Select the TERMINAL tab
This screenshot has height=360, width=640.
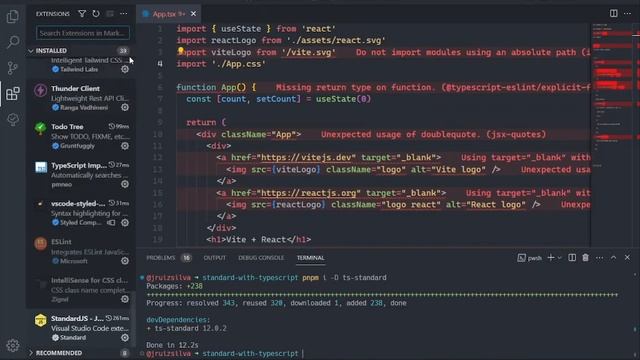[x=310, y=258]
